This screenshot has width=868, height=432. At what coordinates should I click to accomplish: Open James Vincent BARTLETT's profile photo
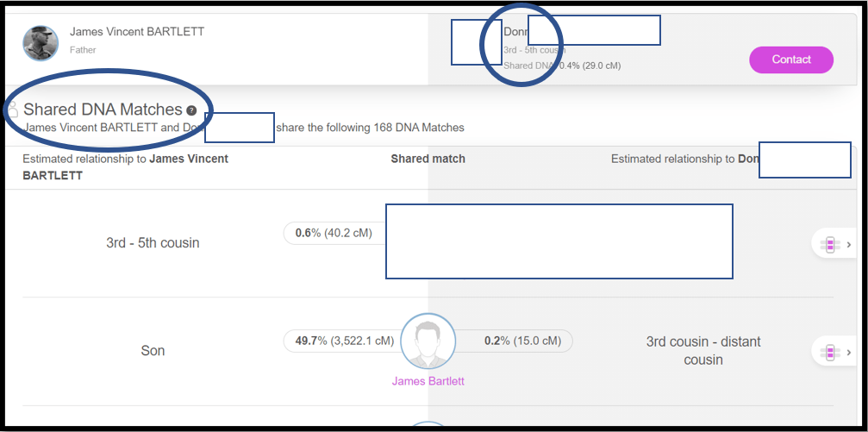(x=41, y=42)
